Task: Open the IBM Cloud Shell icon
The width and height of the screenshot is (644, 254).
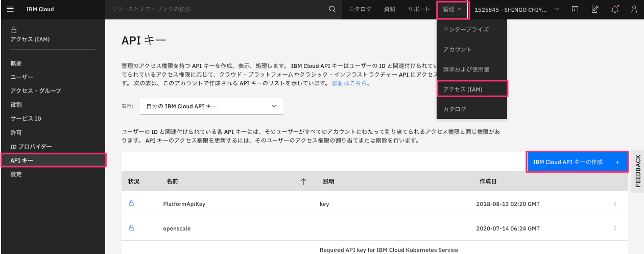Action: click(575, 9)
